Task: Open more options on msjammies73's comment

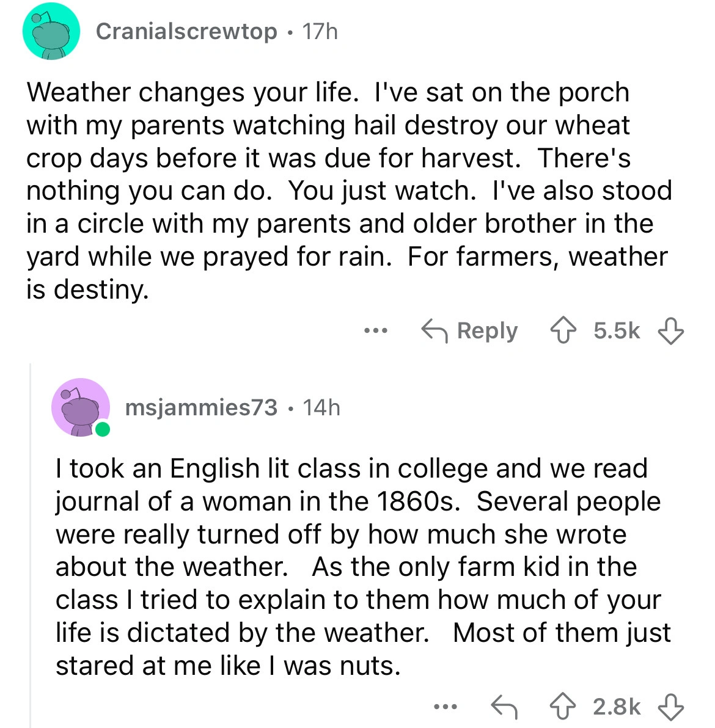Action: click(x=446, y=707)
